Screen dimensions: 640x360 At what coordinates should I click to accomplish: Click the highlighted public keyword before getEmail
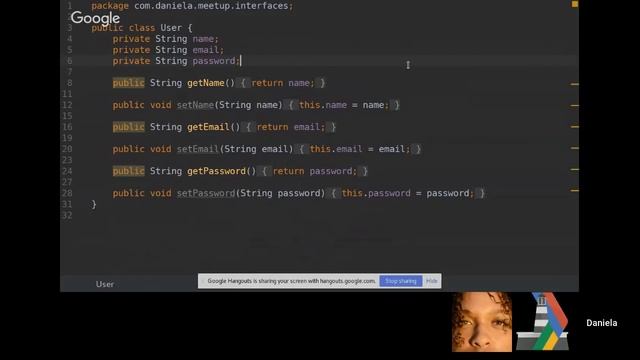coord(129,127)
